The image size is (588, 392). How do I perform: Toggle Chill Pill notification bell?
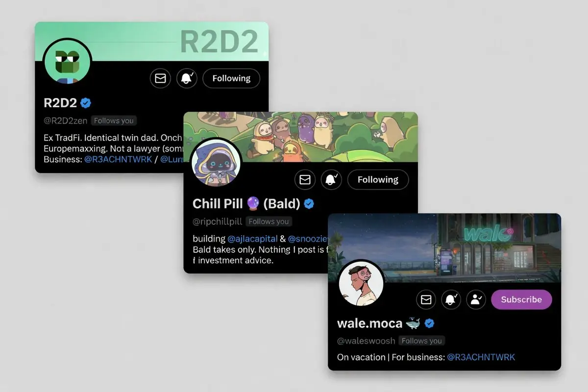[x=331, y=180]
